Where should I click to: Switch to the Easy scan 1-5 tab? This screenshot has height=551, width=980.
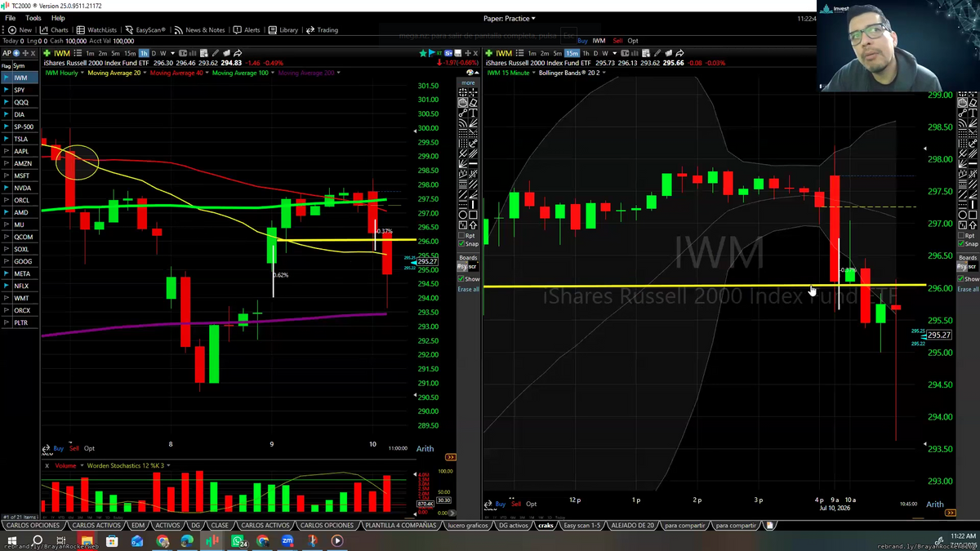582,526
